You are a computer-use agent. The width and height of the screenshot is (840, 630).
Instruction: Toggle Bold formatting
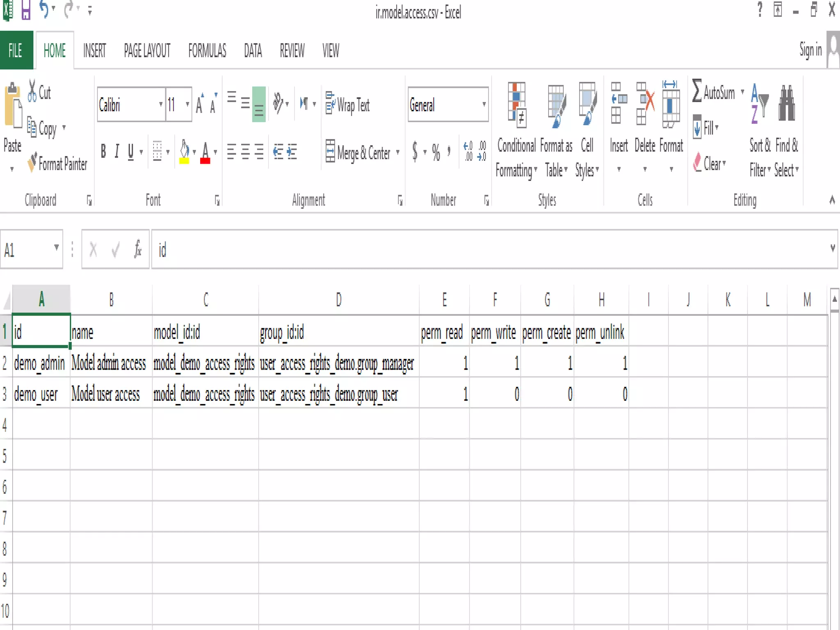(x=103, y=151)
